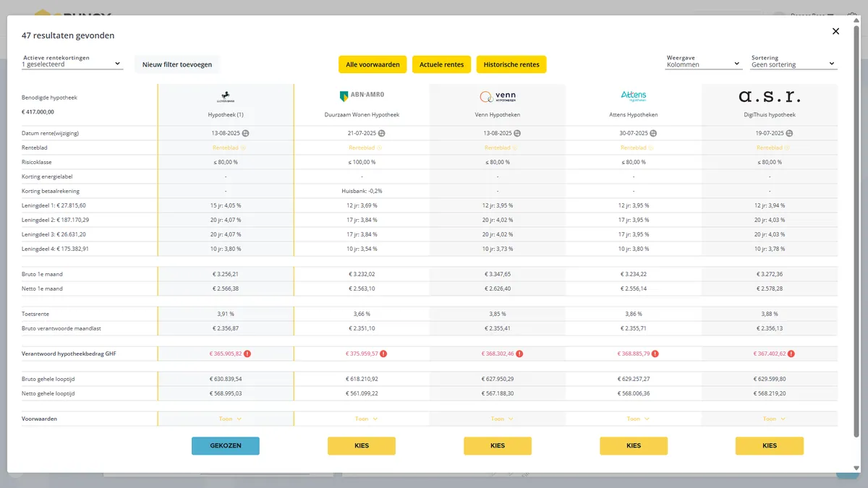Click the Attens Hypotheken logo

pos(634,96)
